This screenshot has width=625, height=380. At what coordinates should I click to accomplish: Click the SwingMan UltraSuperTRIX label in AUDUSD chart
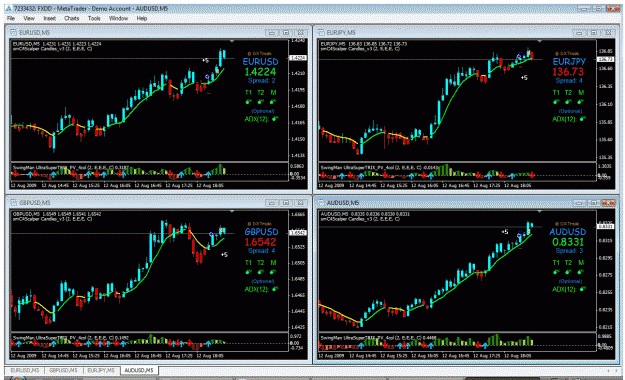coord(378,338)
